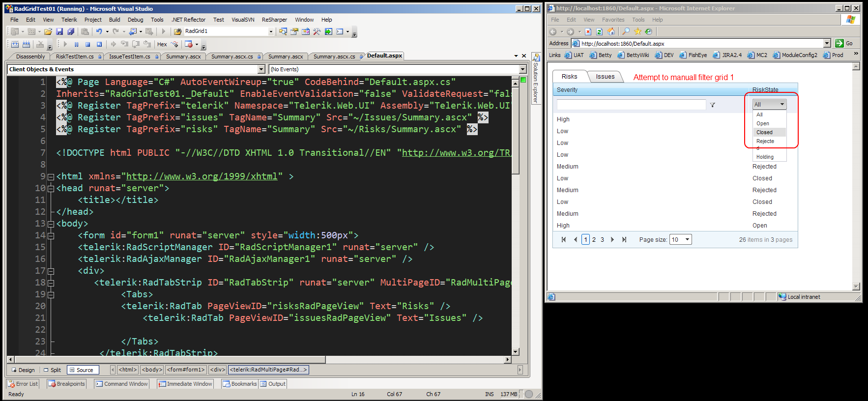Switch to the RiskTestItem.cs editor tab

click(x=78, y=57)
